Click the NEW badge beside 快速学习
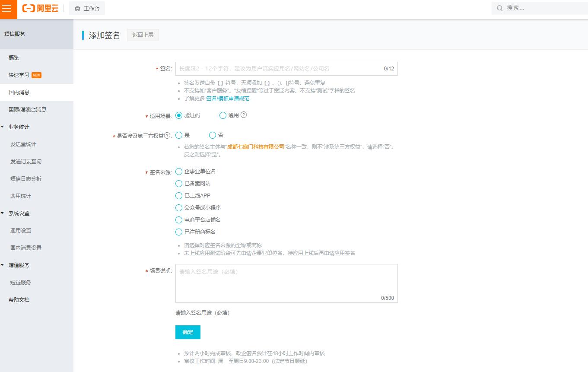This screenshot has height=372, width=588. coord(36,75)
